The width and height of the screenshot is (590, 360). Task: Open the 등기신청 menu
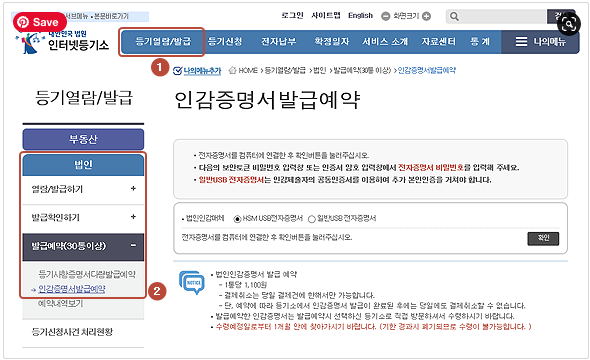225,41
